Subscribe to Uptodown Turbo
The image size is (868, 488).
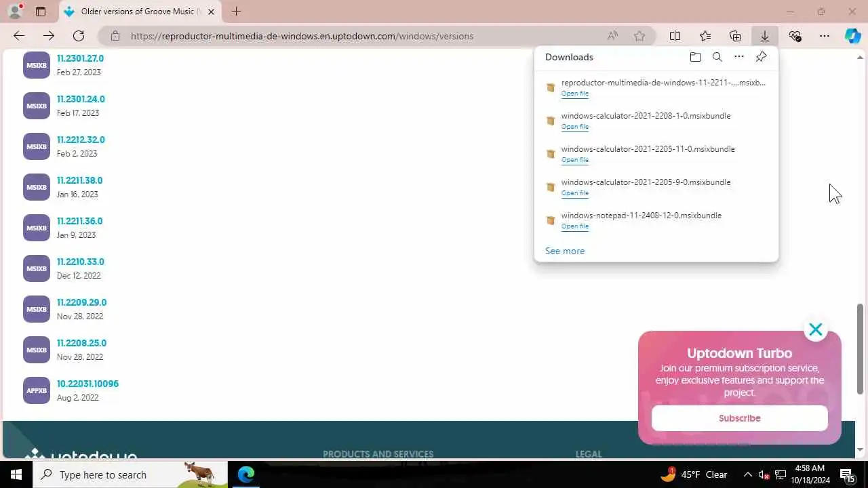tap(739, 418)
